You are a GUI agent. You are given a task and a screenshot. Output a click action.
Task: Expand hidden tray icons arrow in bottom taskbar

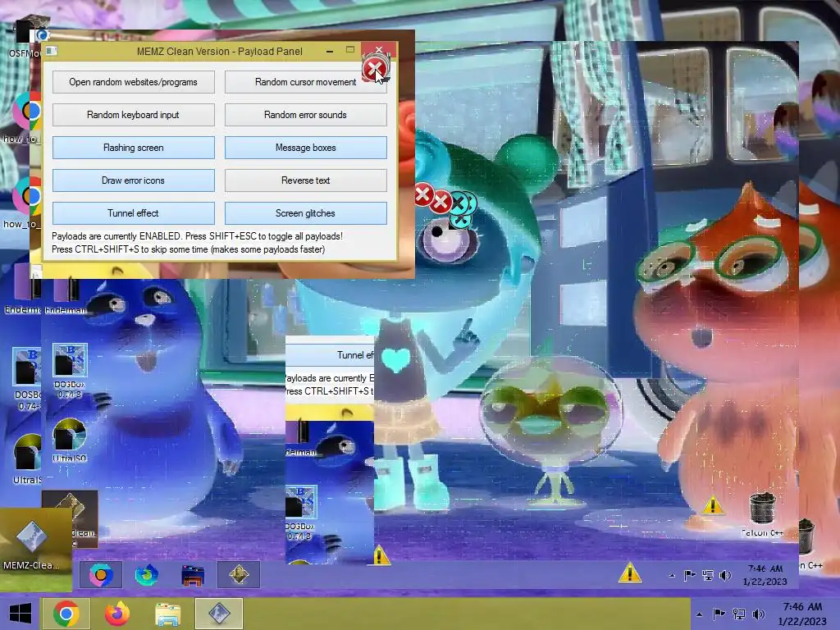(699, 614)
